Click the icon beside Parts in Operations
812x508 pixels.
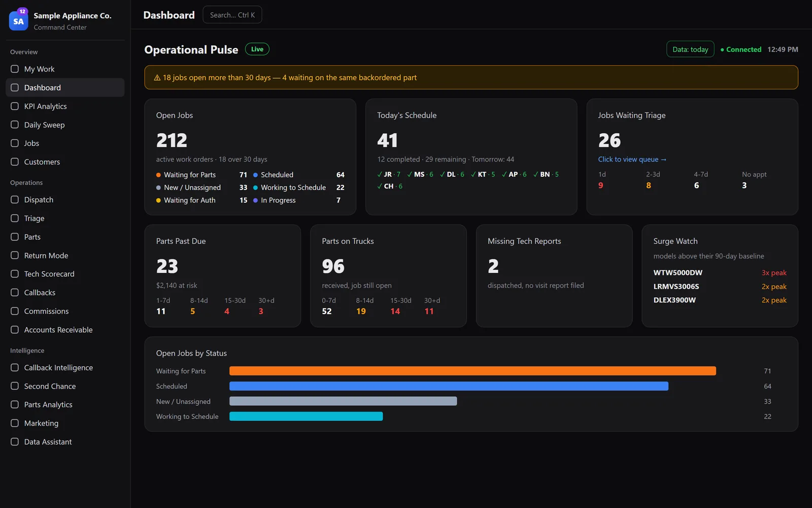pyautogui.click(x=15, y=237)
